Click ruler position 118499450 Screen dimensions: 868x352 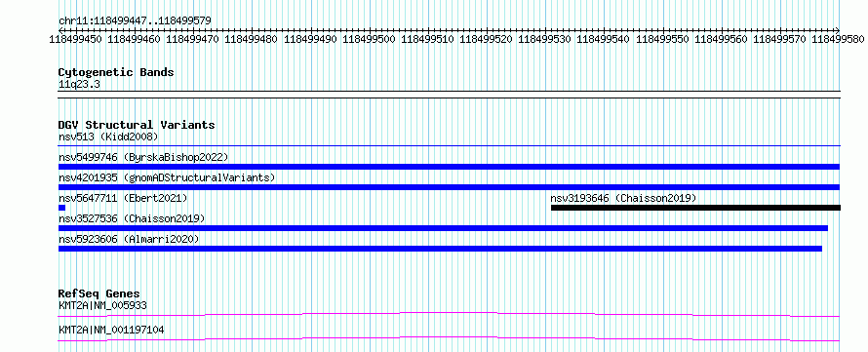(76, 39)
